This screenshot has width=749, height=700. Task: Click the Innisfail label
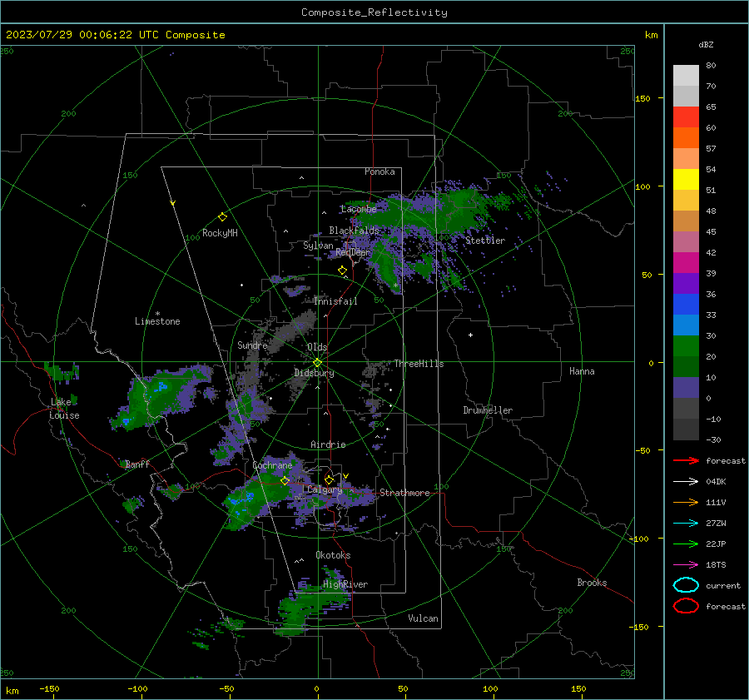(x=335, y=301)
